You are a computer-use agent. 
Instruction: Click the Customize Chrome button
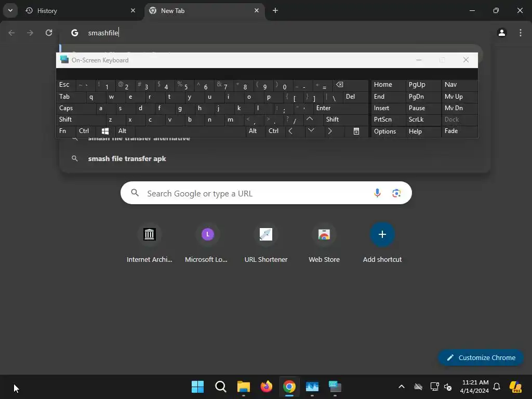(481, 357)
